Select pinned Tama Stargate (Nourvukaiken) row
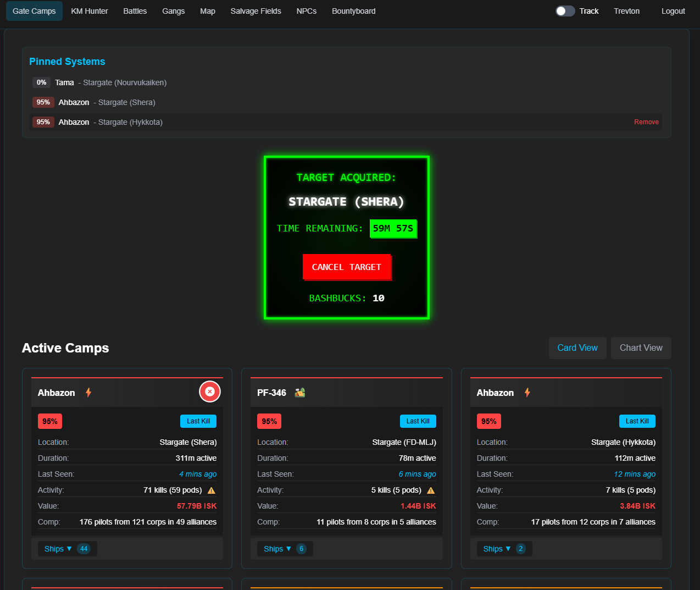 pos(110,82)
